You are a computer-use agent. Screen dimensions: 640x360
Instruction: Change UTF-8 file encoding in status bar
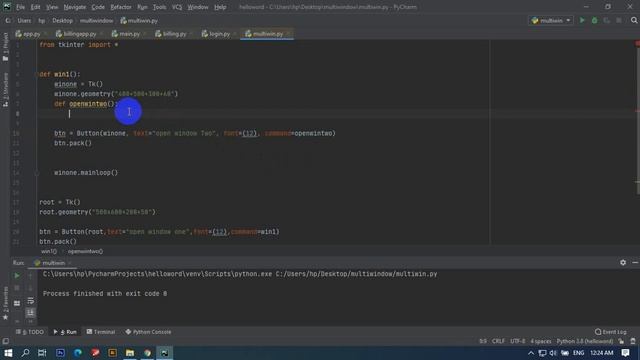[x=518, y=341]
